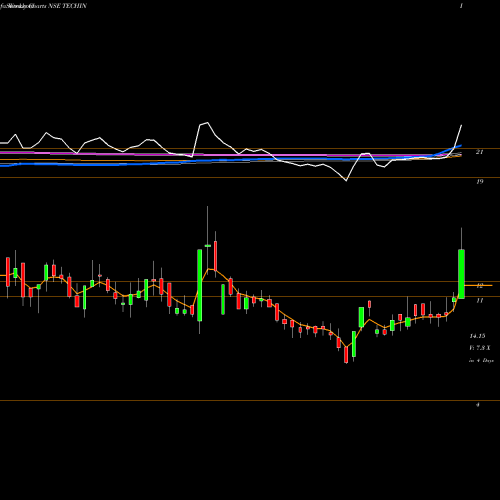Click the white indicator line's last peak
Viewport: 500px width, 500px height.
(462, 125)
